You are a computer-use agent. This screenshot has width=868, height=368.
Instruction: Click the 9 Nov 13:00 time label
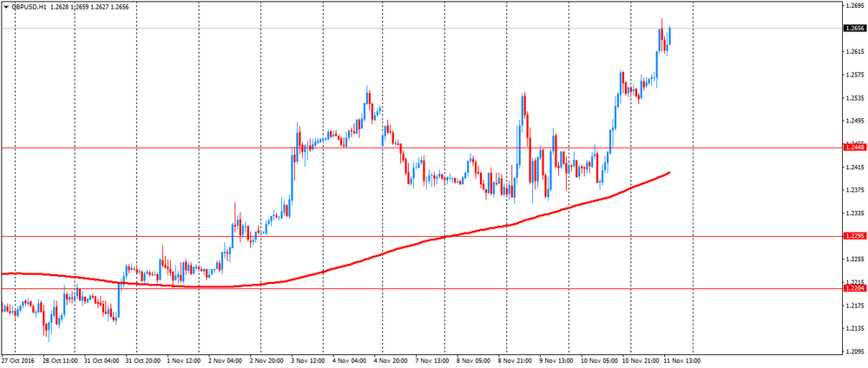click(x=556, y=361)
